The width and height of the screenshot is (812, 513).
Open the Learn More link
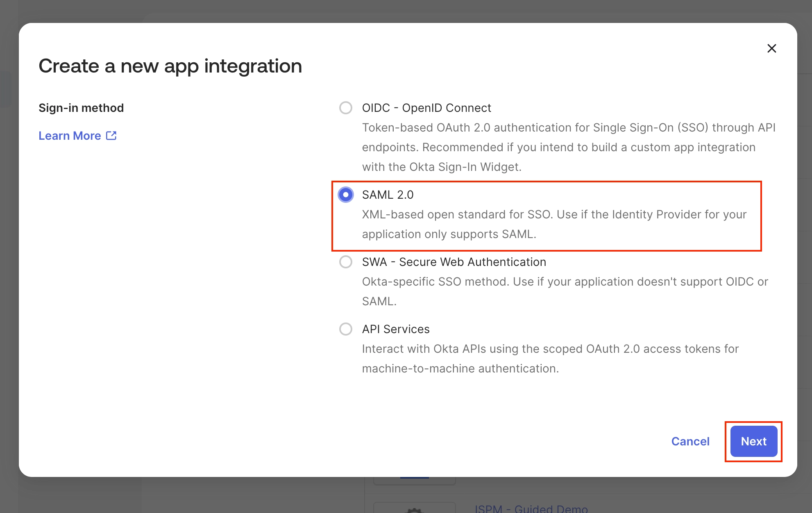pyautogui.click(x=70, y=136)
